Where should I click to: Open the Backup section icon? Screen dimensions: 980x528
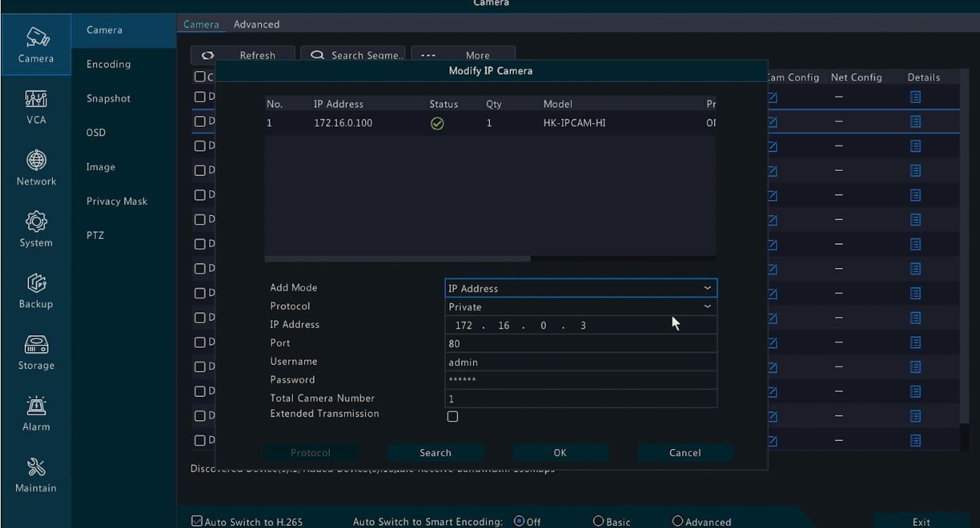[36, 283]
